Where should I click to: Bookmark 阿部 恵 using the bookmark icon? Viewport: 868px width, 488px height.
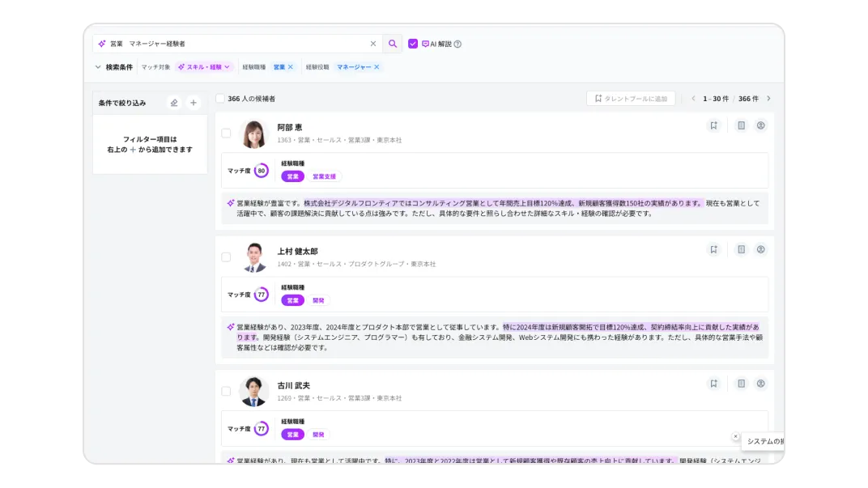(x=713, y=125)
